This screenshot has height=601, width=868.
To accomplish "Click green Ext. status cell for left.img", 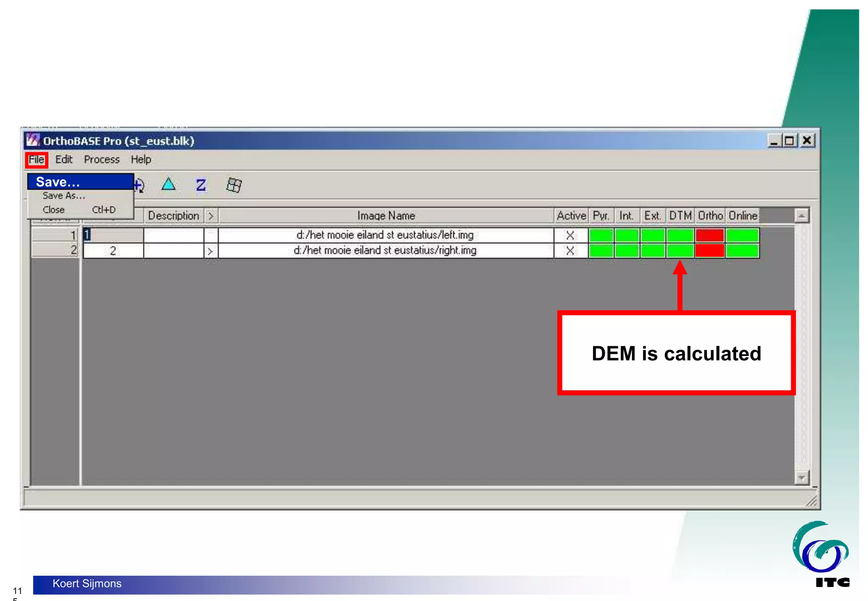I will point(653,235).
